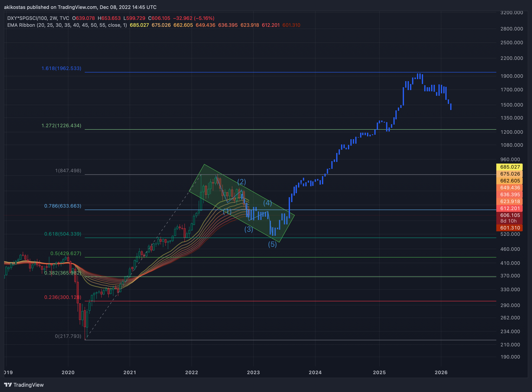Click the Elliott wave (3) label

tap(249, 229)
